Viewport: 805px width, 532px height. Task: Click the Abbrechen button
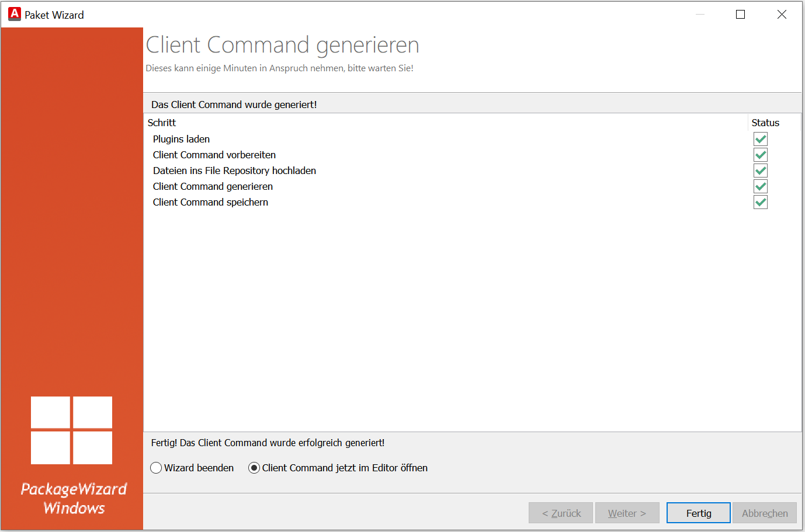click(765, 513)
